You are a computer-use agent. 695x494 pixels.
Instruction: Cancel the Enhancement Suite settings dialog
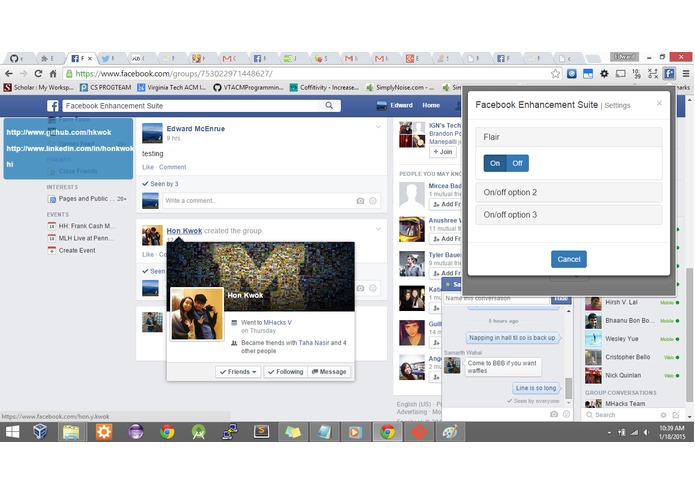[x=569, y=259]
